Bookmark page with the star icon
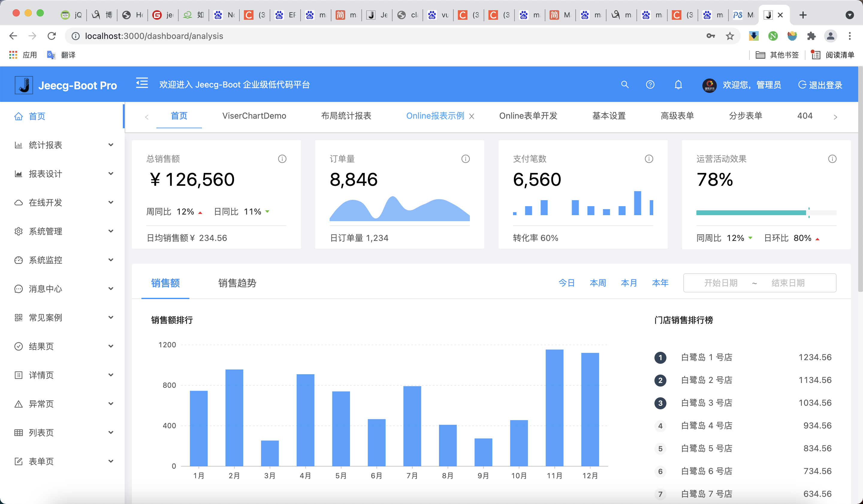 tap(730, 36)
